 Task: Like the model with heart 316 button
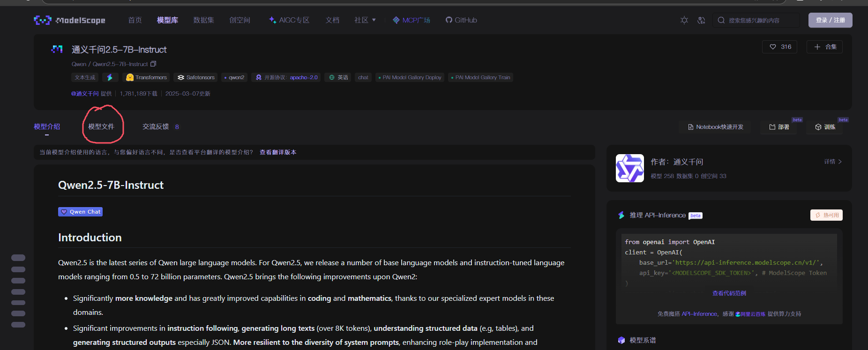point(780,47)
